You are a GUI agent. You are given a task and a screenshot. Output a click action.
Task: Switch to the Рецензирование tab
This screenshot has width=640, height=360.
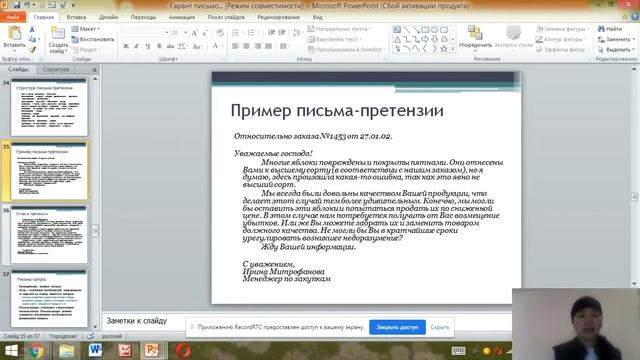point(278,17)
